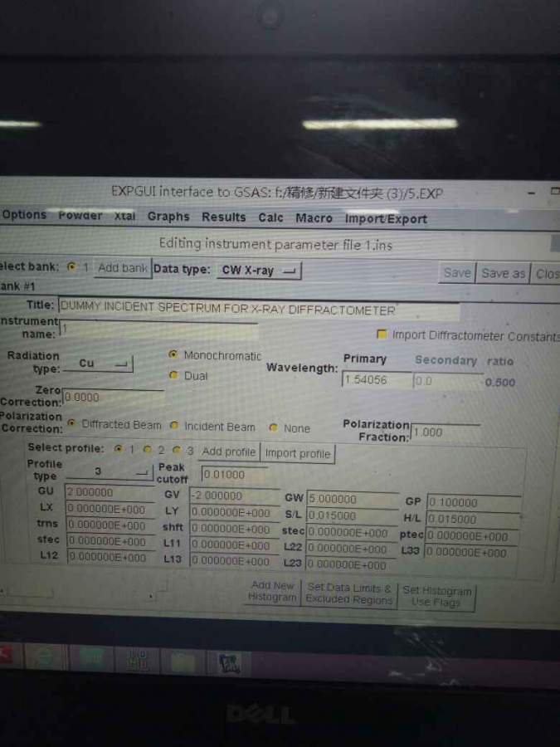This screenshot has height=747, width=560.
Task: Choose Monochromatic wavelength option
Action: [173, 354]
